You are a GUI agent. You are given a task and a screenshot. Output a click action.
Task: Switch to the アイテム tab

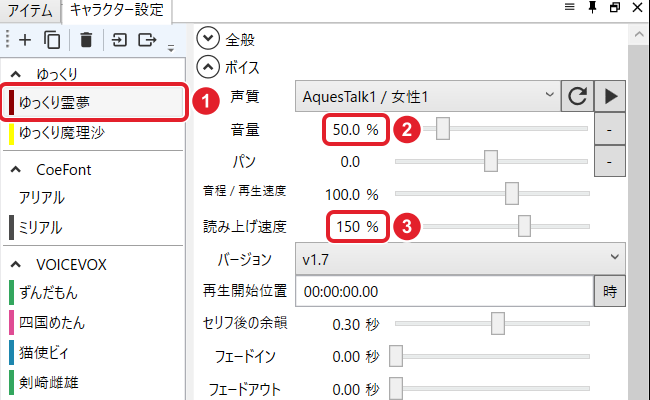(30, 10)
